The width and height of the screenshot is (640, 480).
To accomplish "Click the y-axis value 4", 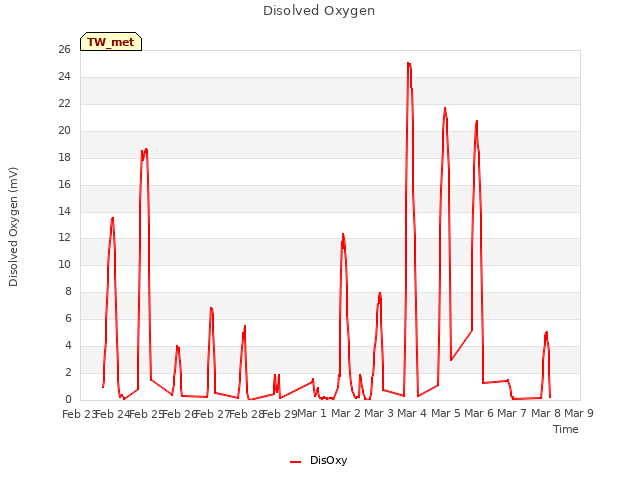I will click(68, 345).
